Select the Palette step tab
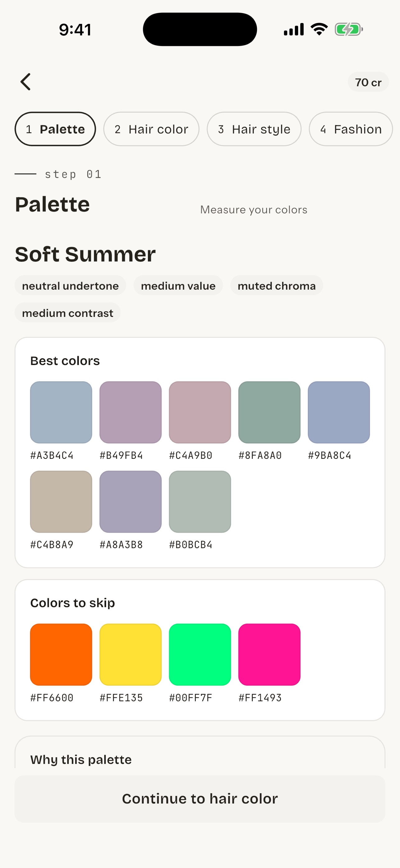400x868 pixels. tap(55, 129)
